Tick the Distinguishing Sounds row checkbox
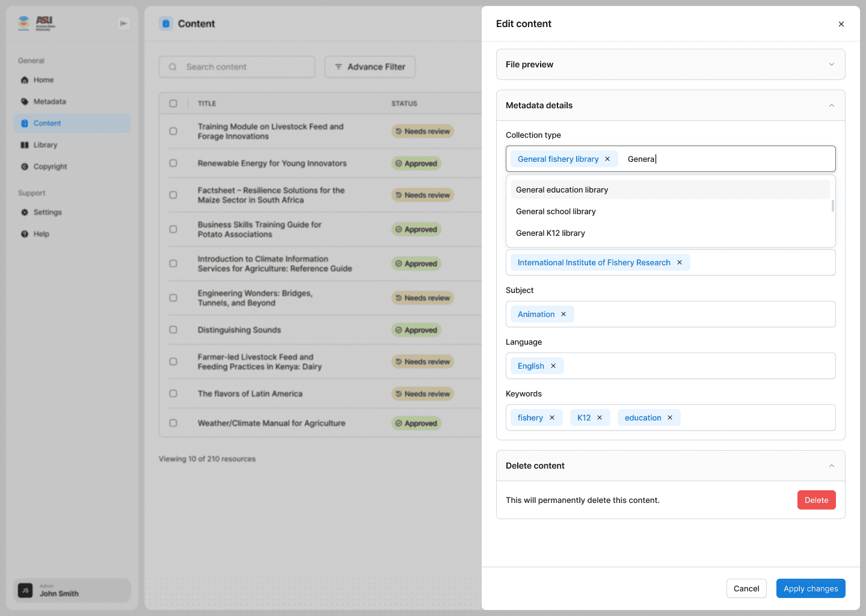The image size is (866, 616). pyautogui.click(x=173, y=330)
